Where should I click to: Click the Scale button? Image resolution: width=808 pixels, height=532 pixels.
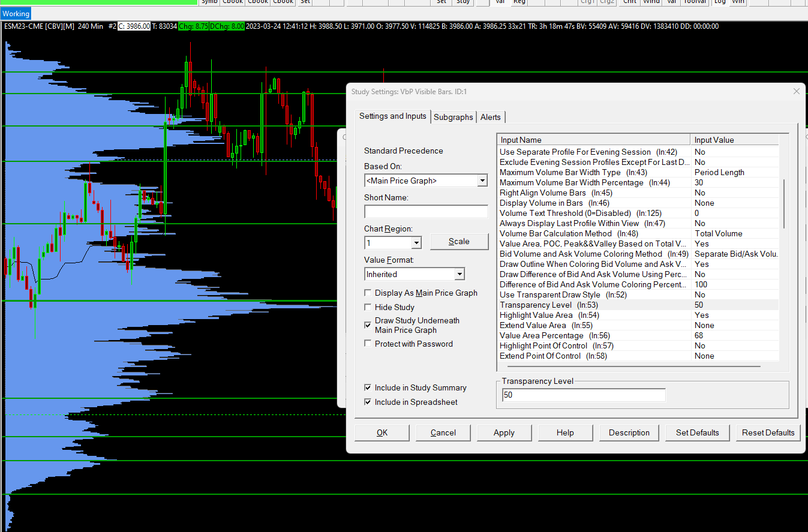459,241
